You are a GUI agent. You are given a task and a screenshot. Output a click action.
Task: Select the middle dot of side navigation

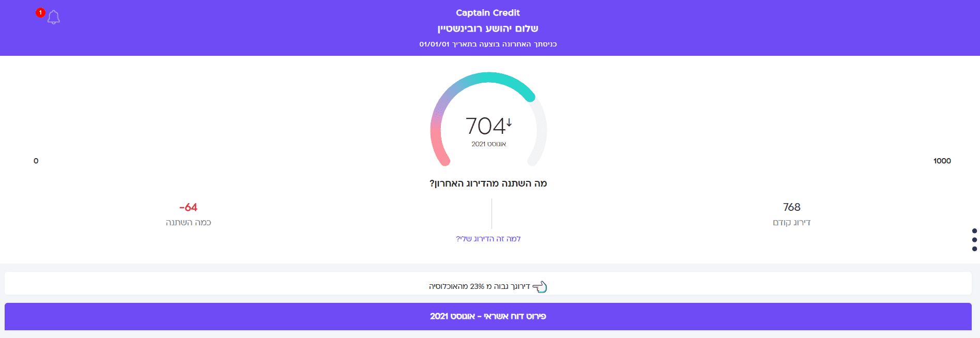tap(974, 240)
